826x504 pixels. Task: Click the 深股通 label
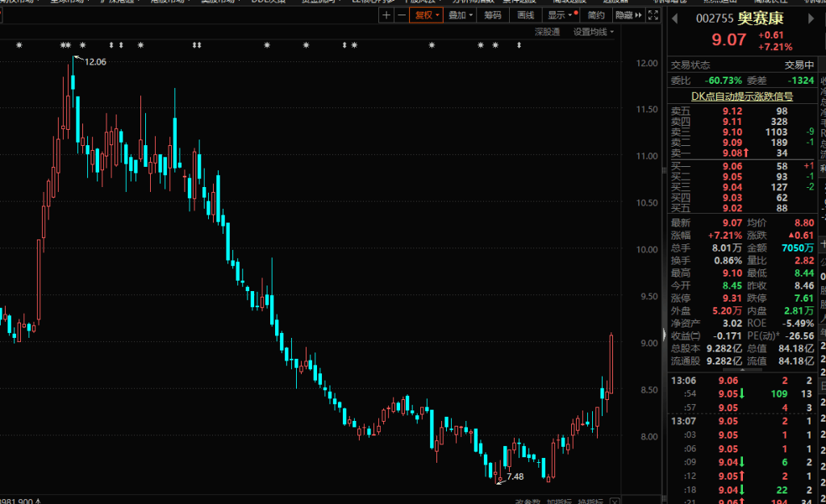point(547,32)
